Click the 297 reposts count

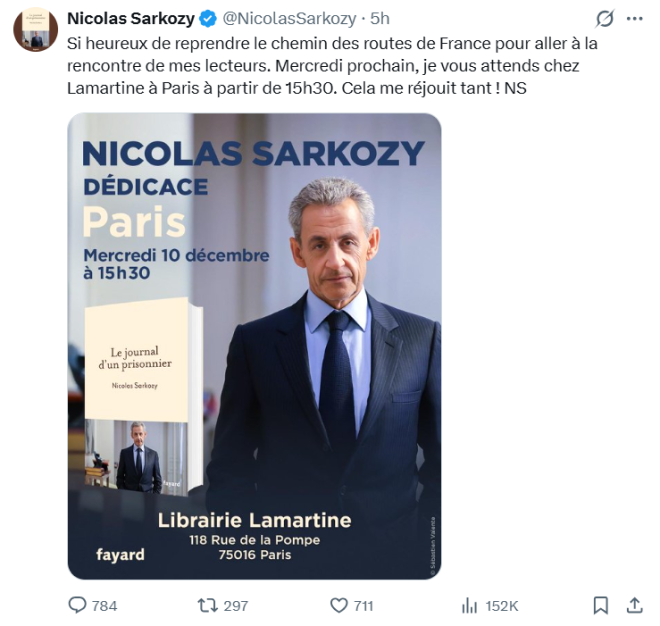tap(236, 605)
